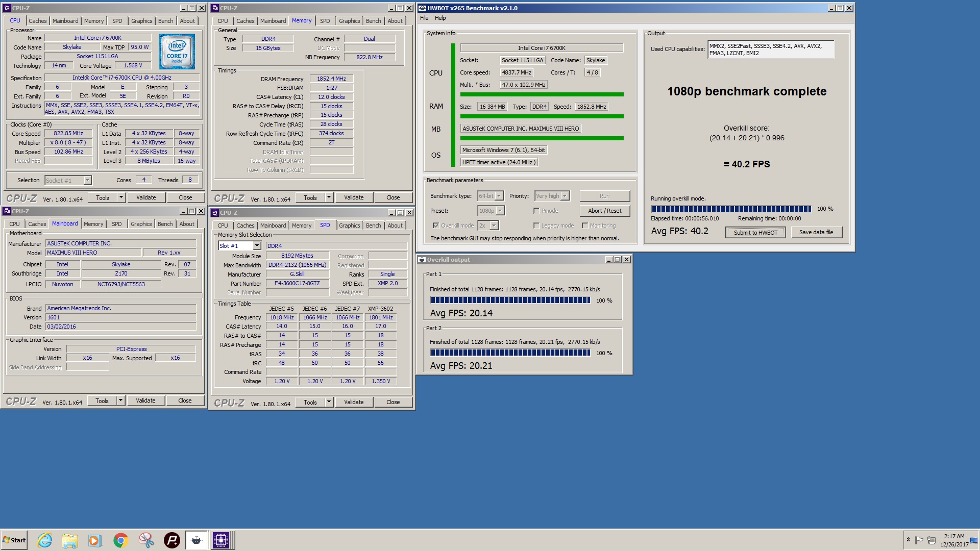Open the File menu in HWBOT x265

(x=424, y=18)
